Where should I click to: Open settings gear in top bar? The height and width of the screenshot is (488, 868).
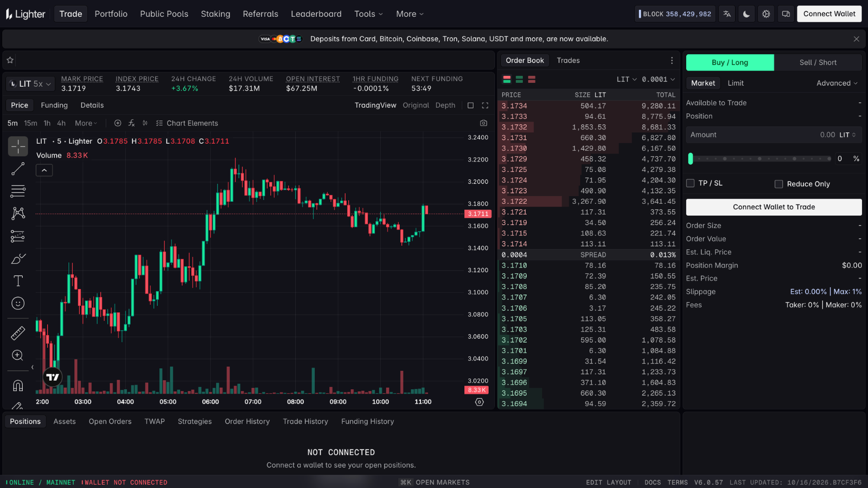tap(766, 14)
